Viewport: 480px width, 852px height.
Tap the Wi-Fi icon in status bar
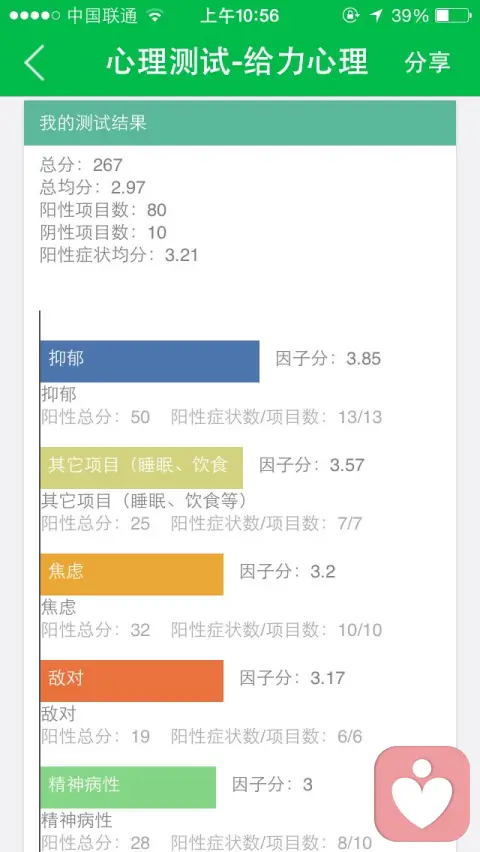coord(155,16)
